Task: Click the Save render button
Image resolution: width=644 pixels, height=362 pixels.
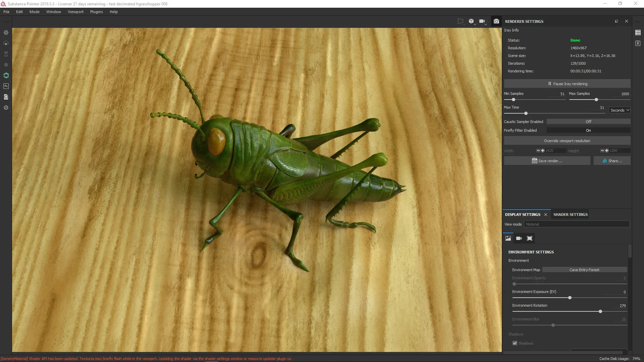Action: (547, 161)
